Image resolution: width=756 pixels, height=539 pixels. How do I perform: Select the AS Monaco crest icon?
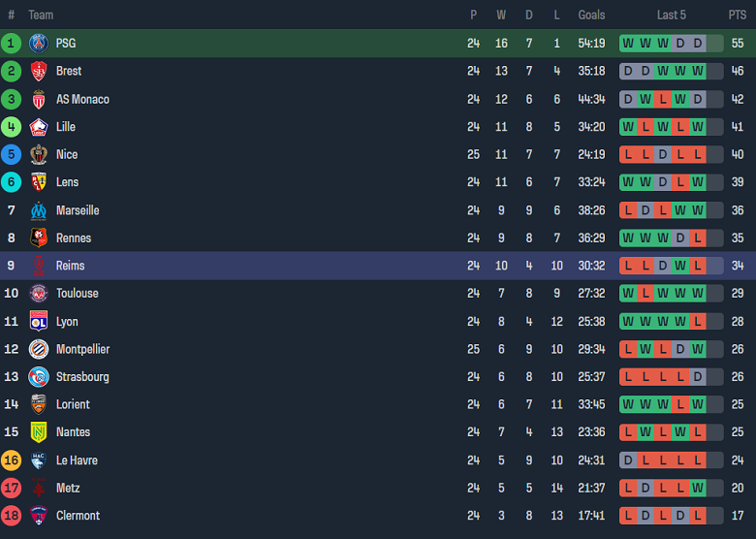(39, 99)
